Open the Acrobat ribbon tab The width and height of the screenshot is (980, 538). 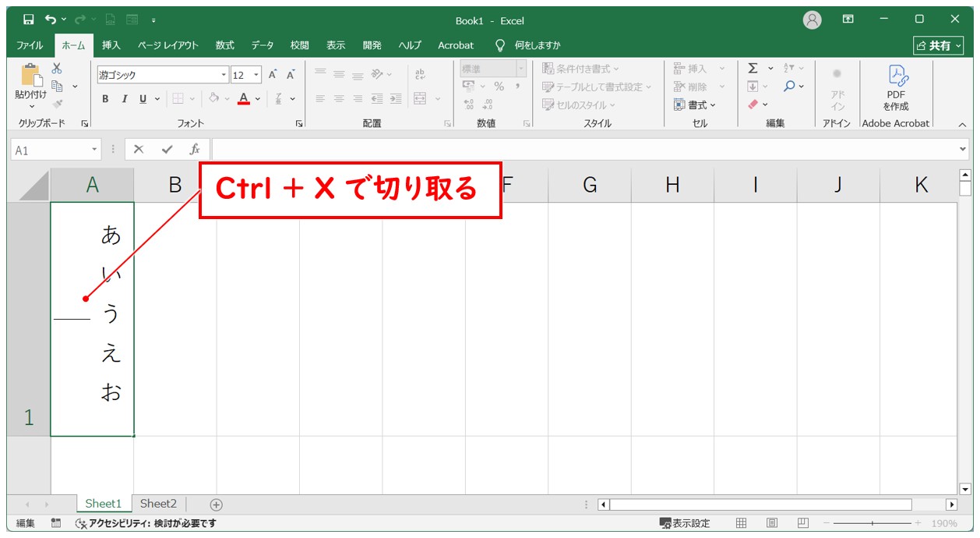pyautogui.click(x=456, y=45)
